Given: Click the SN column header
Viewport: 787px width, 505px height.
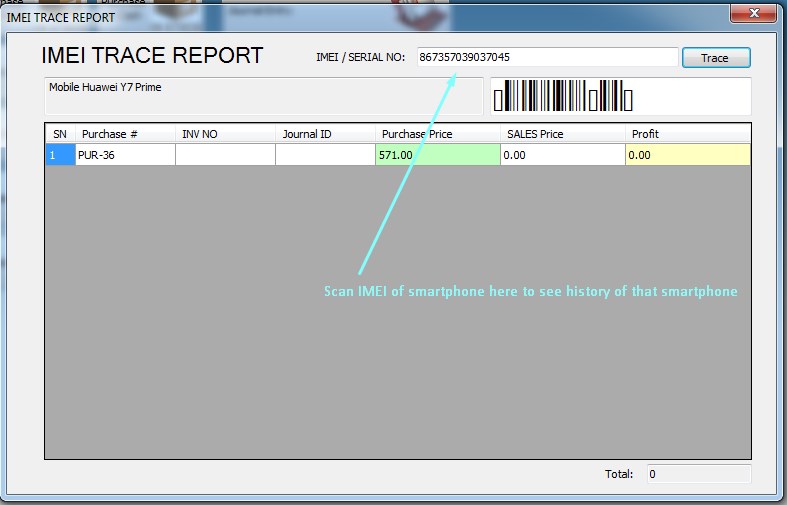Looking at the screenshot, I should click(x=60, y=134).
